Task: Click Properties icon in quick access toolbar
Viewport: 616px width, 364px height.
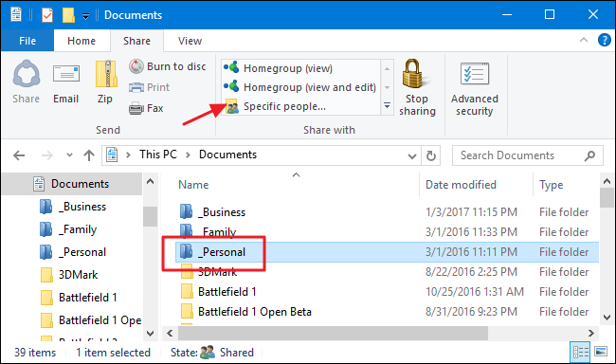Action: (47, 15)
